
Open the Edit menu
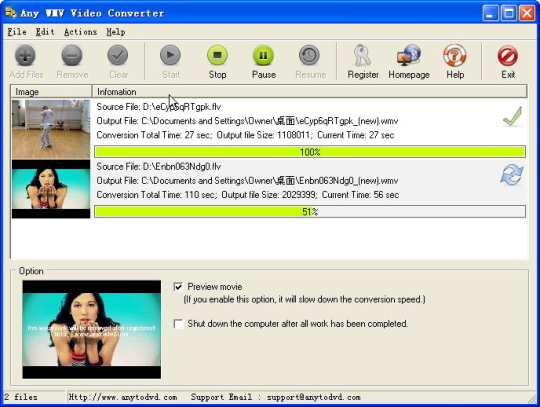click(x=45, y=32)
